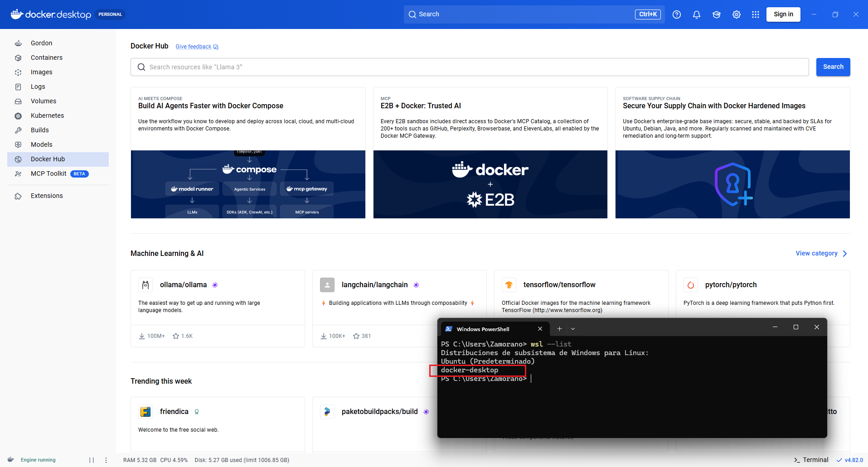Open Gordon in the sidebar
Image resolution: width=868 pixels, height=467 pixels.
58,43
